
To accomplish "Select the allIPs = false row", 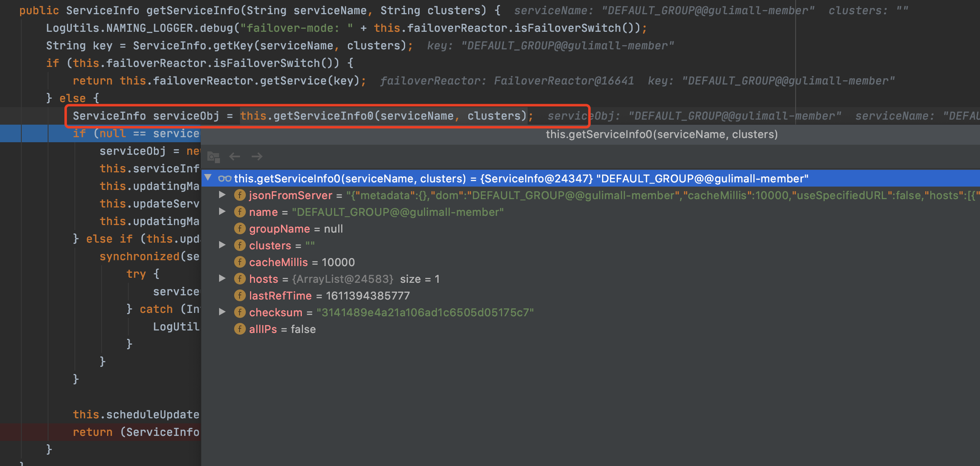I will click(282, 329).
